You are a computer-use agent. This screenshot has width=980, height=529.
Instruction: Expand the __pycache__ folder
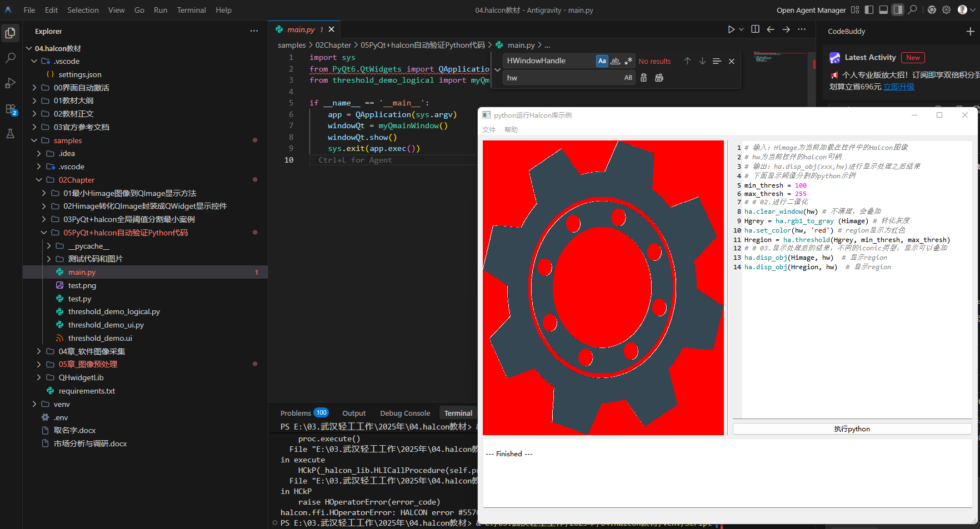(49, 246)
